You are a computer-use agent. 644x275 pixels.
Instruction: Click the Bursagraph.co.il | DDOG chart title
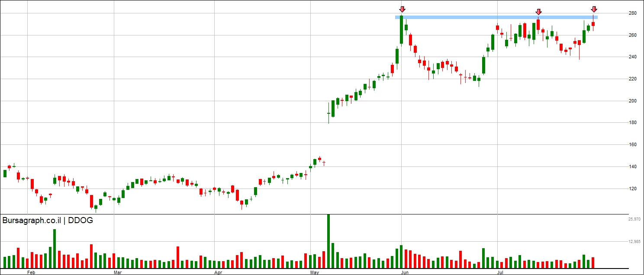pyautogui.click(x=48, y=221)
